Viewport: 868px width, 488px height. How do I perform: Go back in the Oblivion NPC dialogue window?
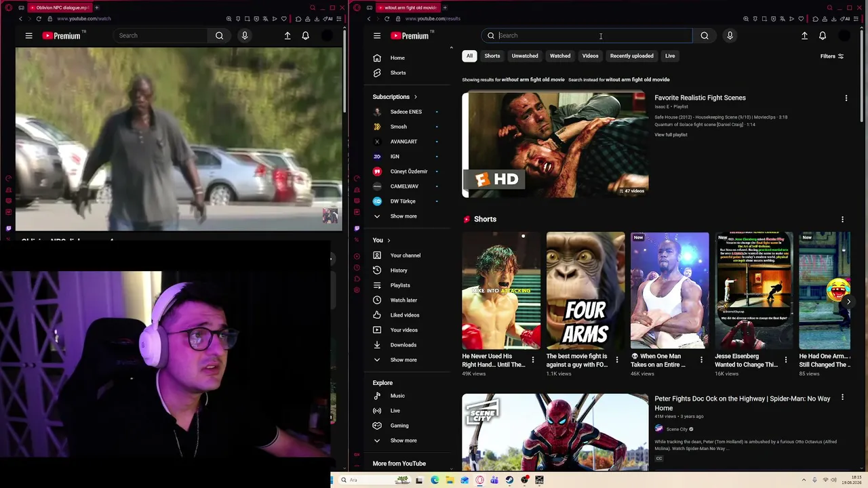point(20,19)
